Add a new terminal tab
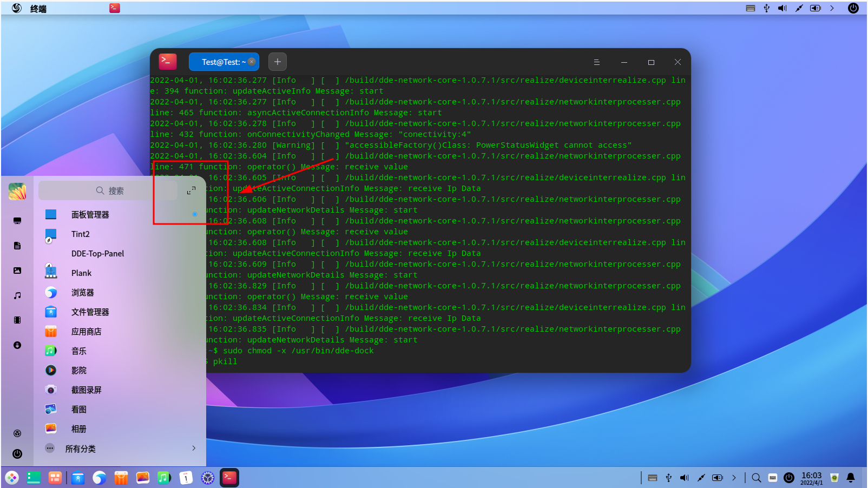The width and height of the screenshot is (868, 488). click(x=278, y=62)
